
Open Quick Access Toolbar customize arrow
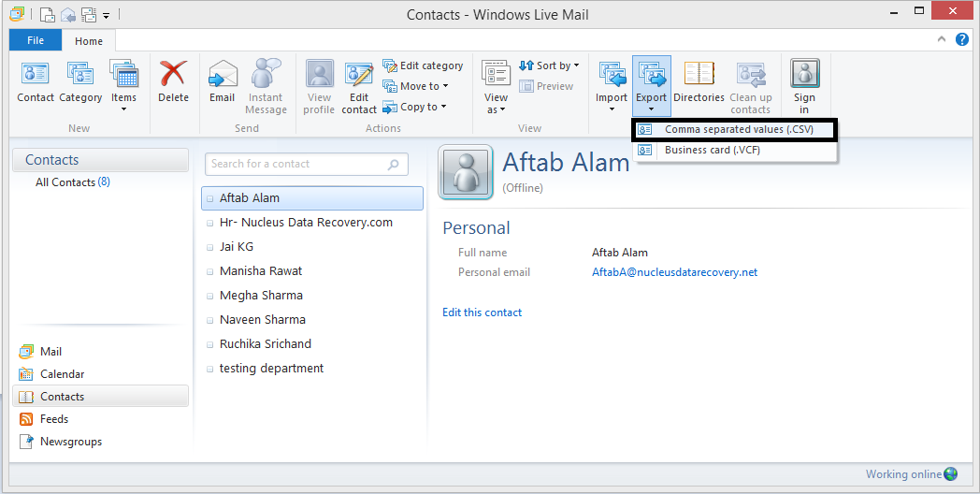(107, 15)
